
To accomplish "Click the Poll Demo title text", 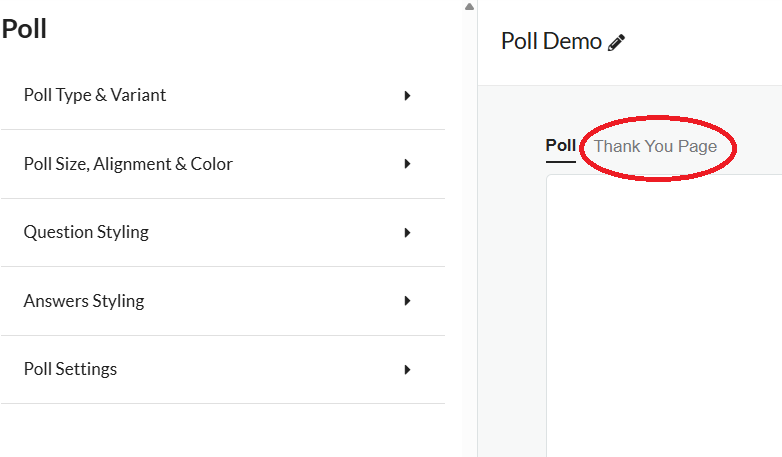I will tap(551, 42).
